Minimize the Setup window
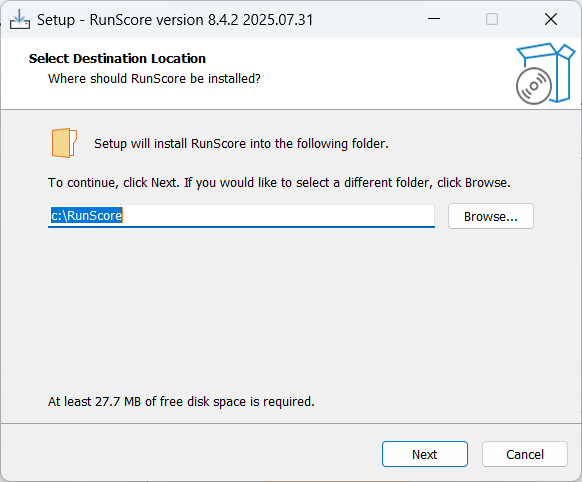The height and width of the screenshot is (482, 582). coord(434,19)
